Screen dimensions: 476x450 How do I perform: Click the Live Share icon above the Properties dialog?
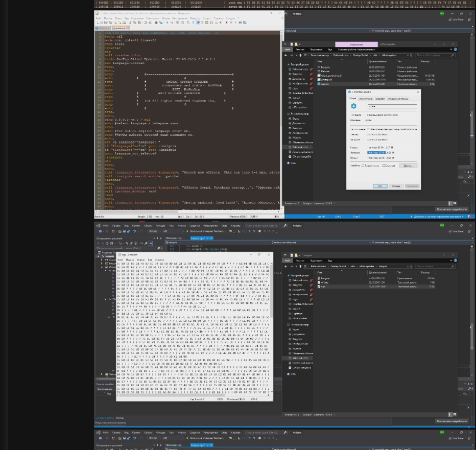coord(456,19)
